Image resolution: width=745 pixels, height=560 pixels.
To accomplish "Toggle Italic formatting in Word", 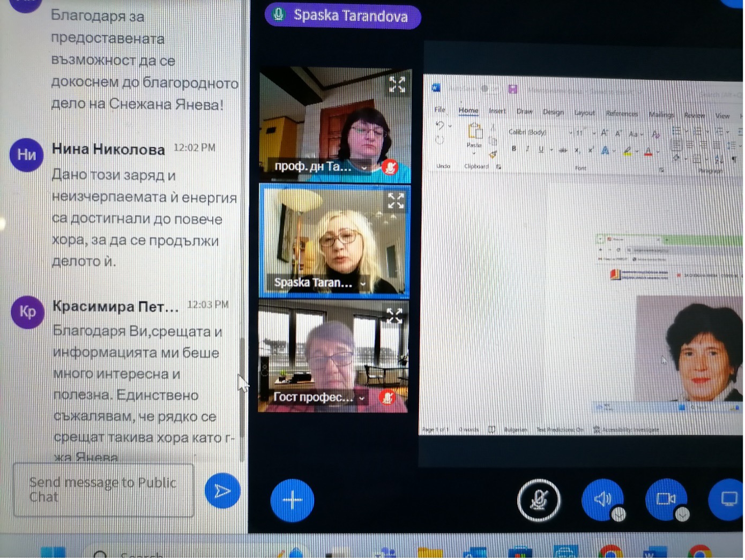I will 527,149.
